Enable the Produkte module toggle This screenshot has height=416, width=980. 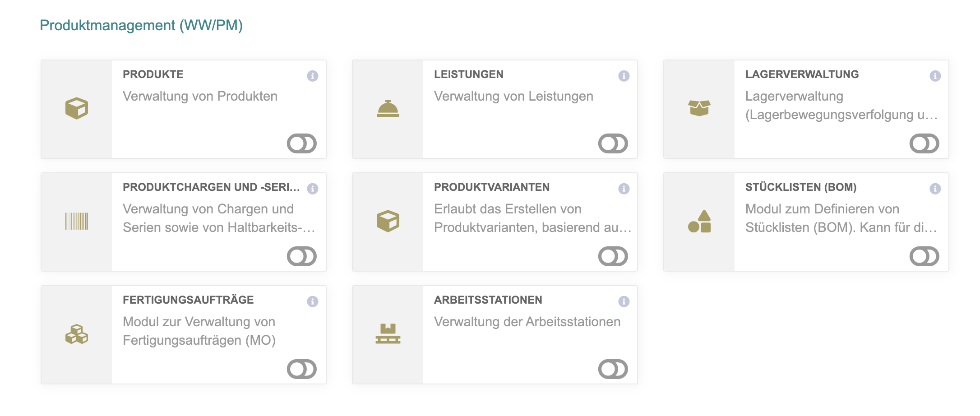pos(302,143)
